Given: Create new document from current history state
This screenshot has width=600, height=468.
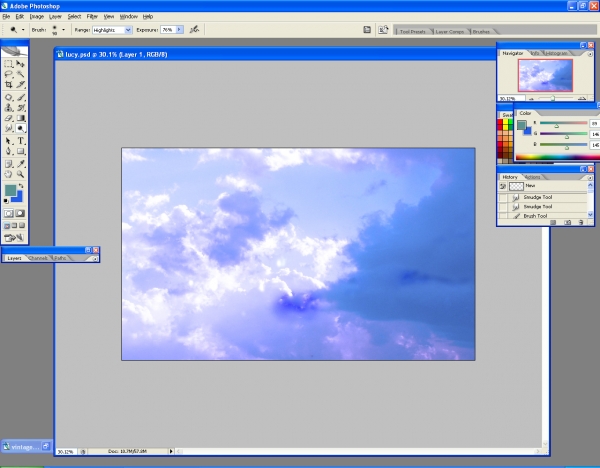Looking at the screenshot, I should (x=553, y=222).
